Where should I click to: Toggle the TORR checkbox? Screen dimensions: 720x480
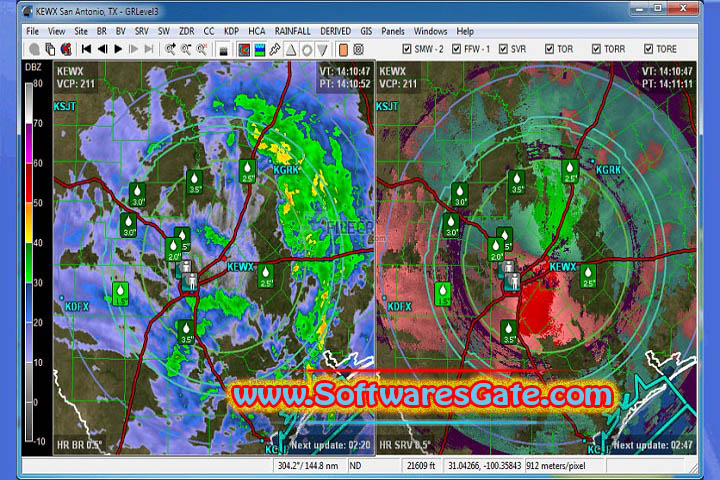(596, 49)
